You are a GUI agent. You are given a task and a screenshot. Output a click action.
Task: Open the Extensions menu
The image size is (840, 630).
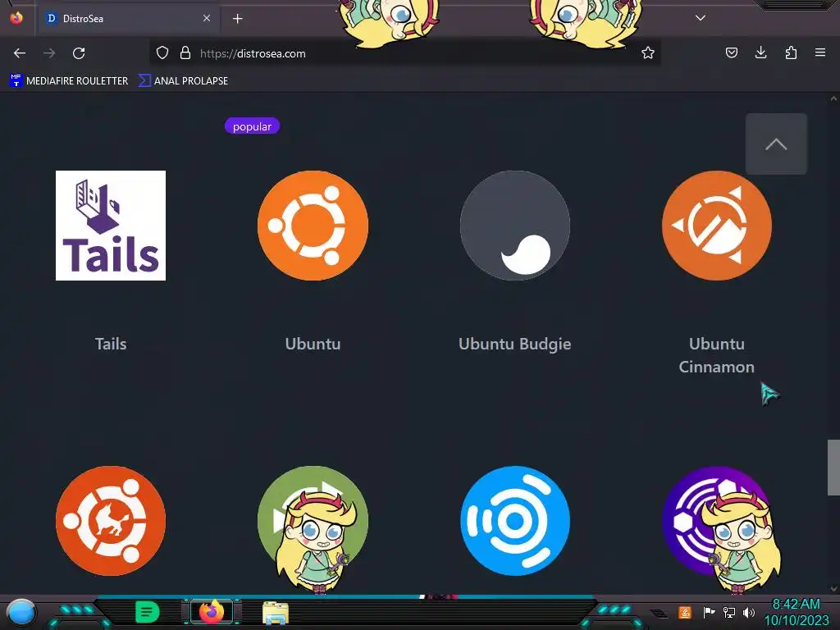(791, 52)
